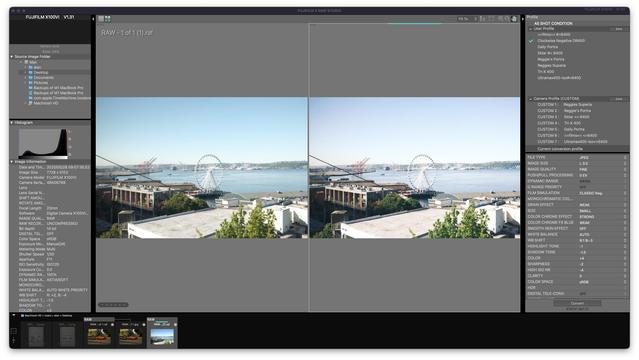Toggle the selection circle on sky thumbnail
Image resolution: width=639 pixels, height=360 pixels.
(175, 325)
